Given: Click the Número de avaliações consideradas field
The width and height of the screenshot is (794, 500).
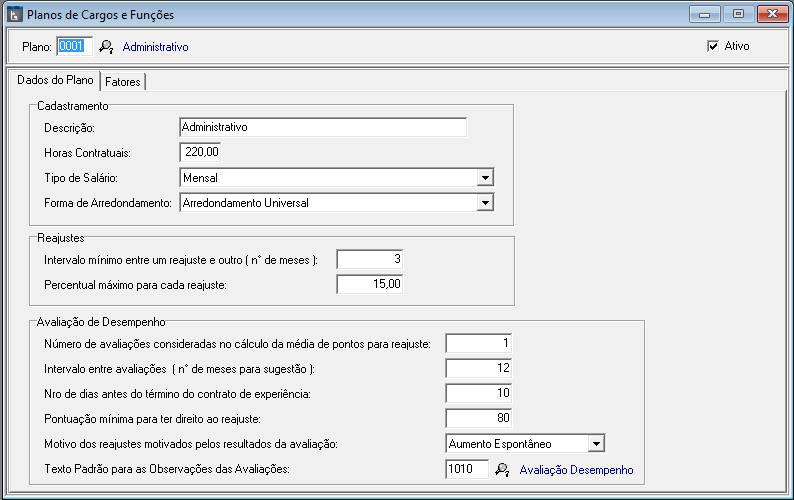Looking at the screenshot, I should point(479,343).
